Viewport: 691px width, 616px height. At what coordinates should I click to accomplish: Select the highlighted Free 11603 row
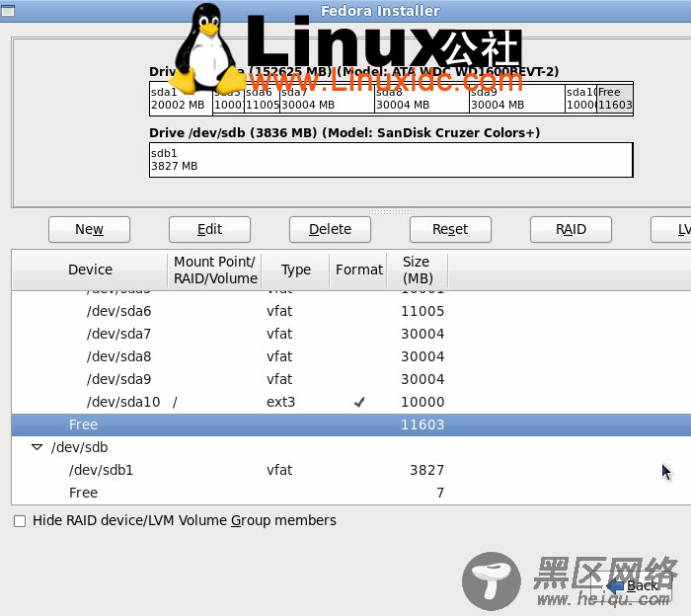(x=351, y=424)
